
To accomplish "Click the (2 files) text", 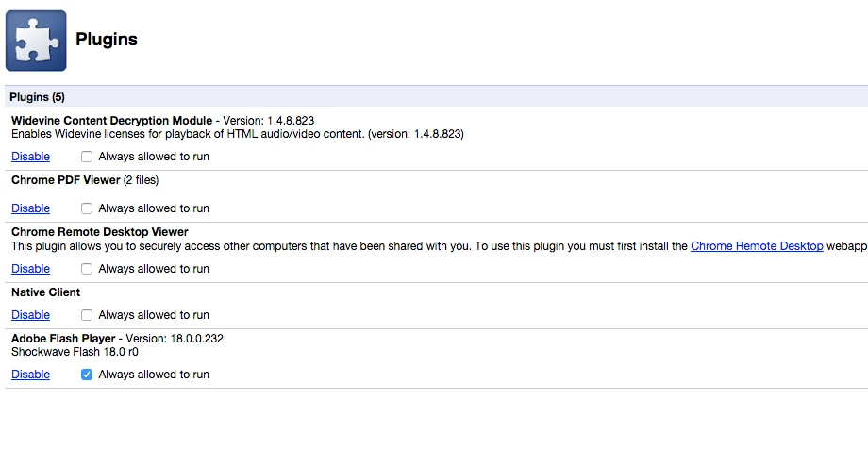I will [142, 180].
